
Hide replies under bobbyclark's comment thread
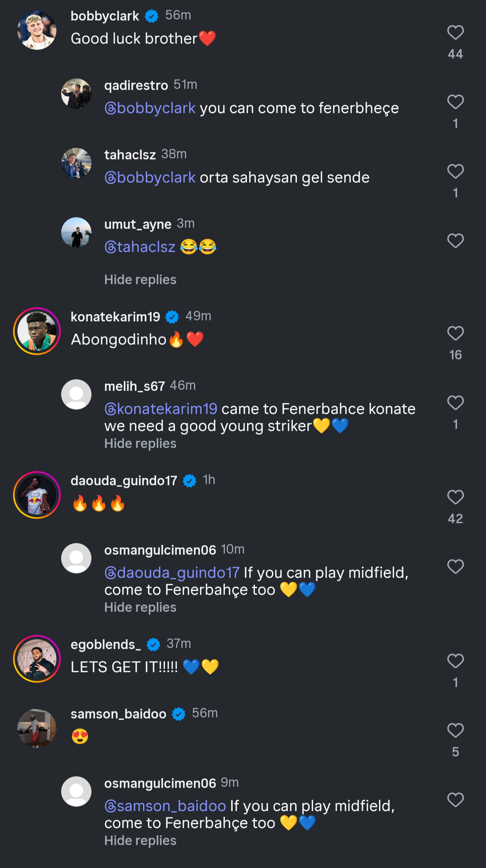point(140,280)
